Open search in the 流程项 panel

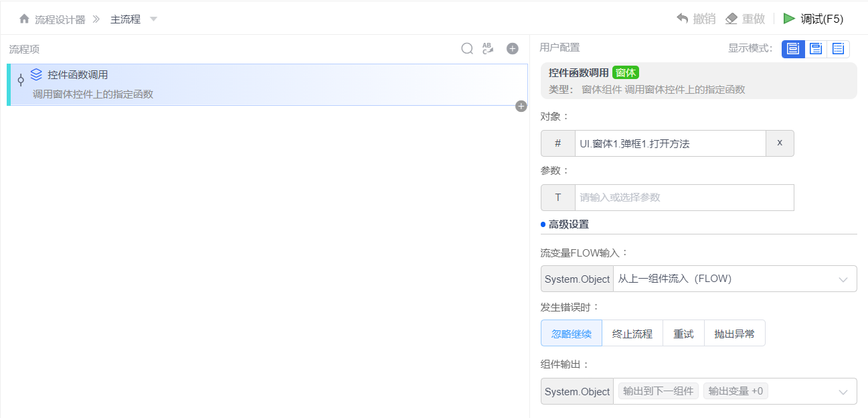pos(466,48)
